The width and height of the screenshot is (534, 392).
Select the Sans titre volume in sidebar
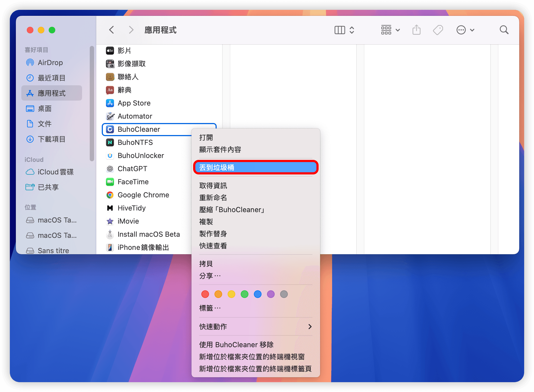tap(52, 250)
